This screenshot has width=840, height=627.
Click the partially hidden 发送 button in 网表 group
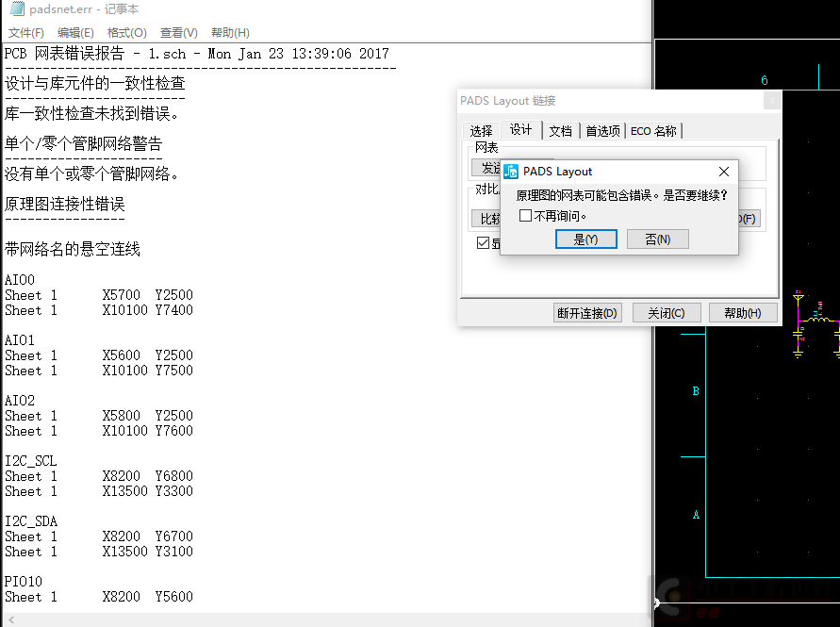486,168
